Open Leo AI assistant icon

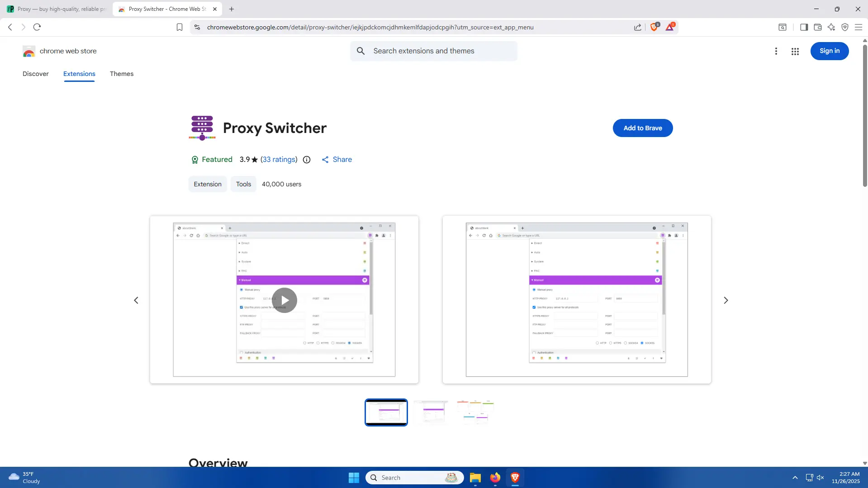click(x=831, y=27)
